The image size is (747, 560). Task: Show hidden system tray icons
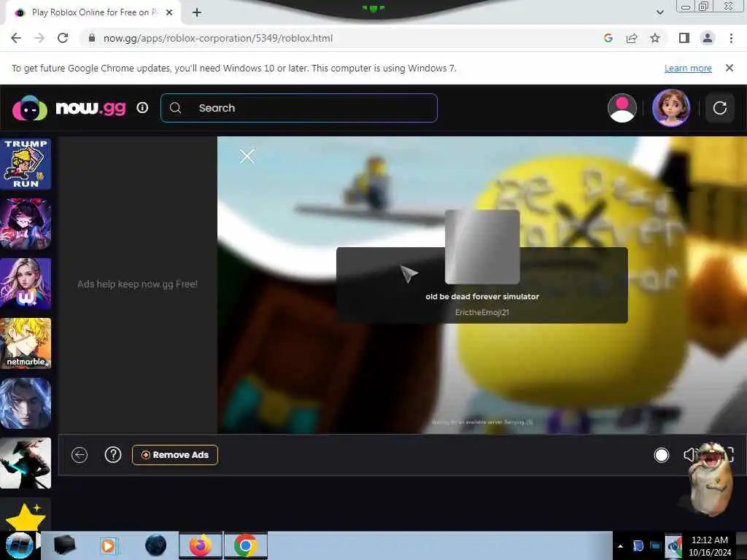click(620, 546)
